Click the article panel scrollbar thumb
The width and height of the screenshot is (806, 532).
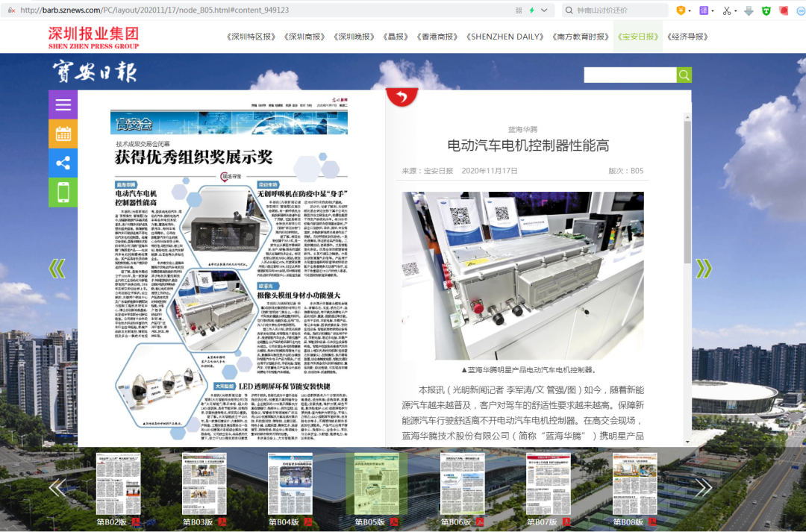[x=687, y=193]
